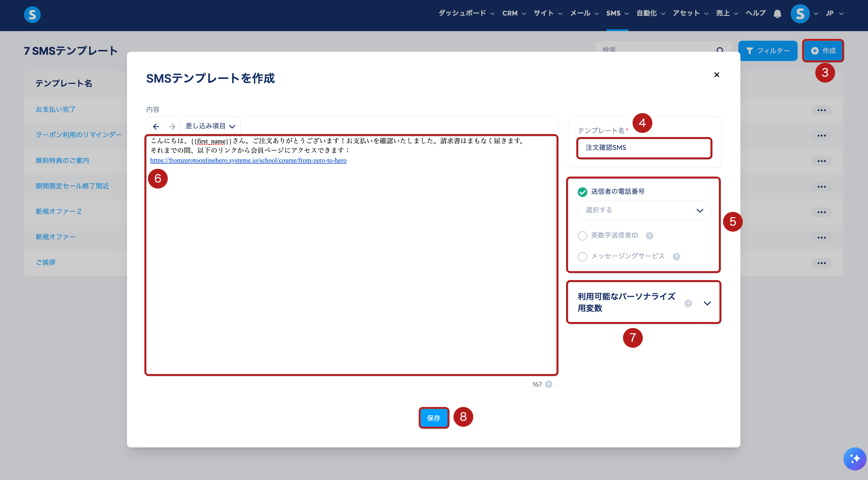This screenshot has height=480, width=868.
Task: Click the 保存 button
Action: [x=433, y=418]
